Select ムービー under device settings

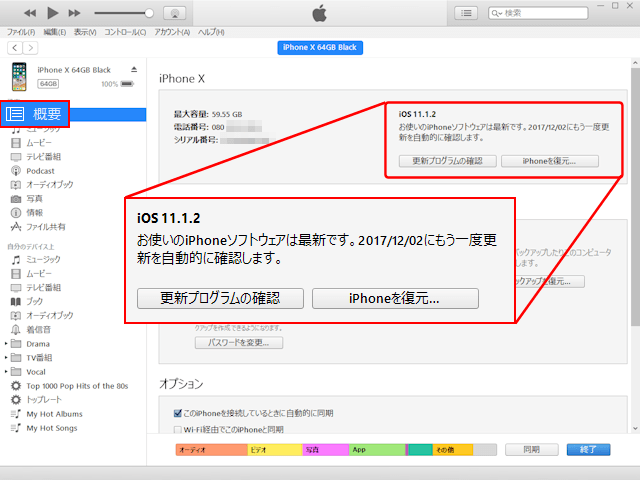(39, 143)
